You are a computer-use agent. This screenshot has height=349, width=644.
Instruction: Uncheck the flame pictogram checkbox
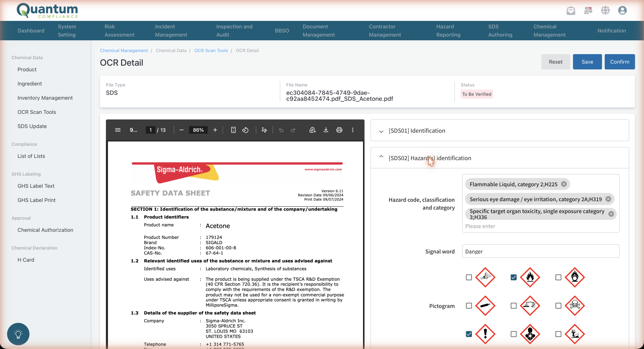pyautogui.click(x=513, y=277)
